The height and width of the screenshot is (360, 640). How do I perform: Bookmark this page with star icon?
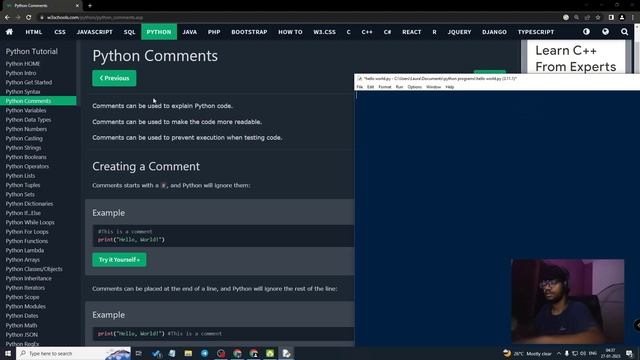pos(598,17)
